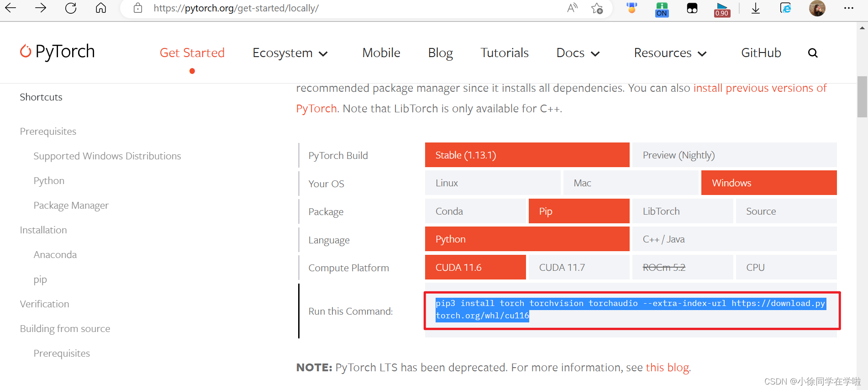This screenshot has width=868, height=390.
Task: Expand the Resources dropdown menu
Action: tap(670, 53)
